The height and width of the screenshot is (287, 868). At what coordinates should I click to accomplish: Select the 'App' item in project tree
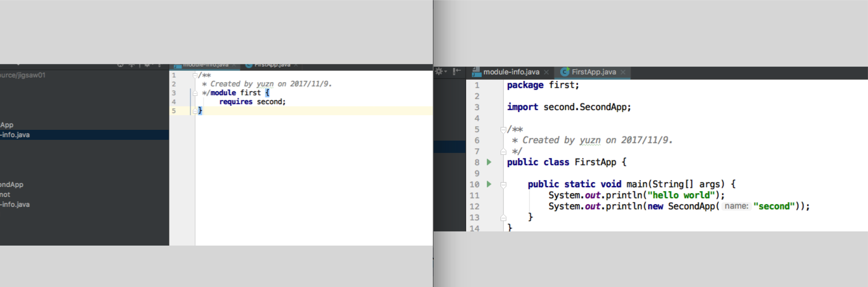point(7,125)
